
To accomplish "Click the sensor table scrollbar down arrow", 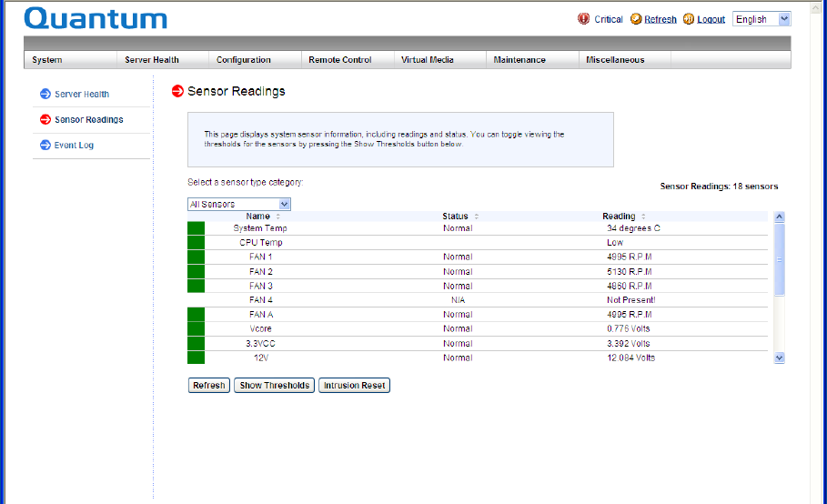I will pyautogui.click(x=779, y=358).
